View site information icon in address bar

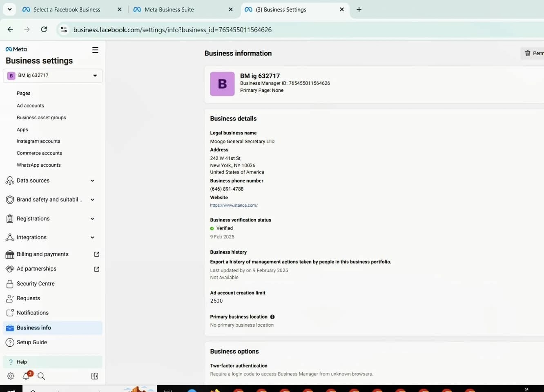click(64, 29)
